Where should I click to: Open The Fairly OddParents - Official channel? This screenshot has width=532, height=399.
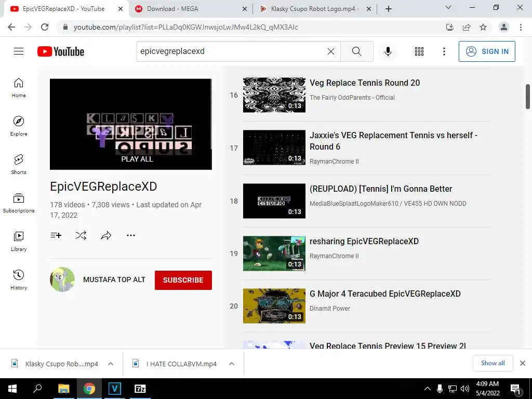(352, 97)
